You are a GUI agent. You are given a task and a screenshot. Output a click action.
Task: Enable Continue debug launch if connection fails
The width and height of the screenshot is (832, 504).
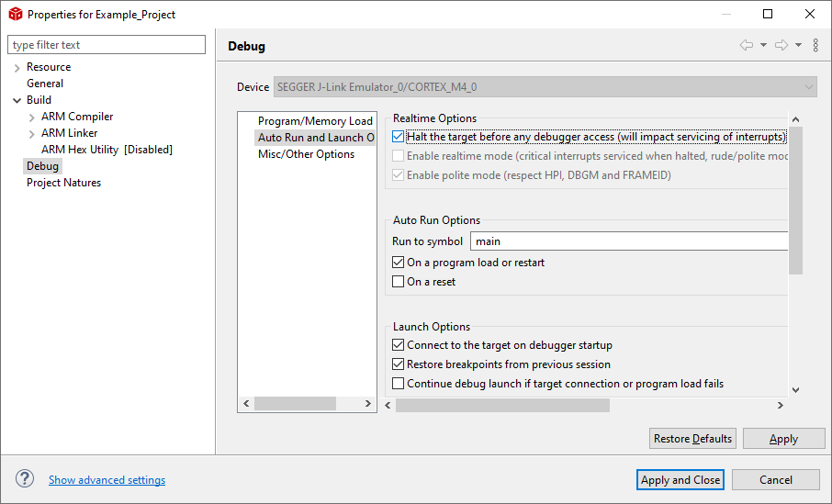click(398, 384)
